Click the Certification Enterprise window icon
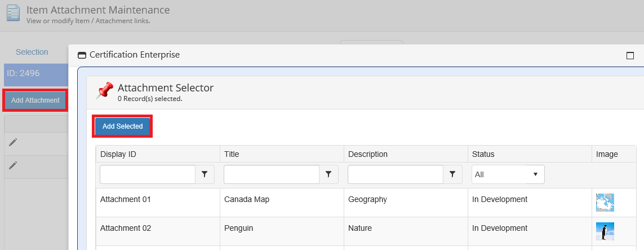This screenshot has width=644, height=250. click(82, 55)
